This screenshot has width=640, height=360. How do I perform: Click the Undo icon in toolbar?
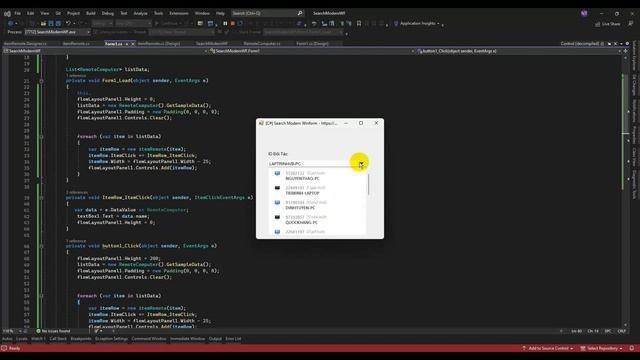click(x=68, y=24)
